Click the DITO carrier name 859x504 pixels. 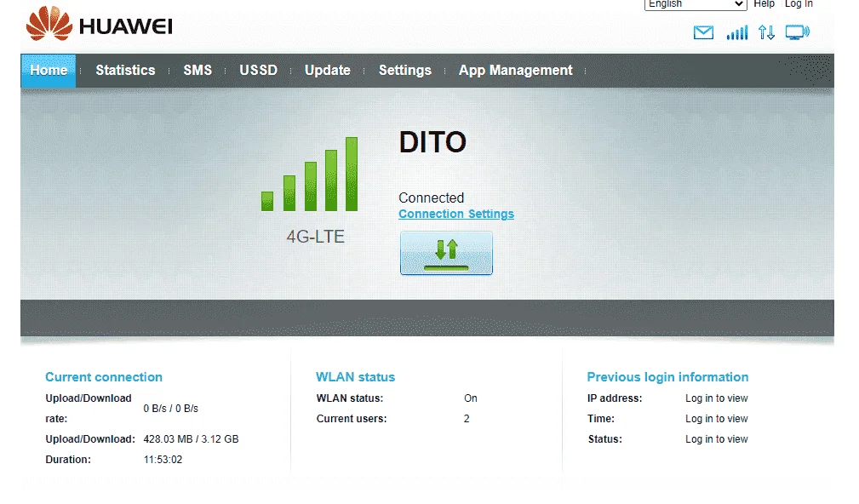tap(432, 142)
